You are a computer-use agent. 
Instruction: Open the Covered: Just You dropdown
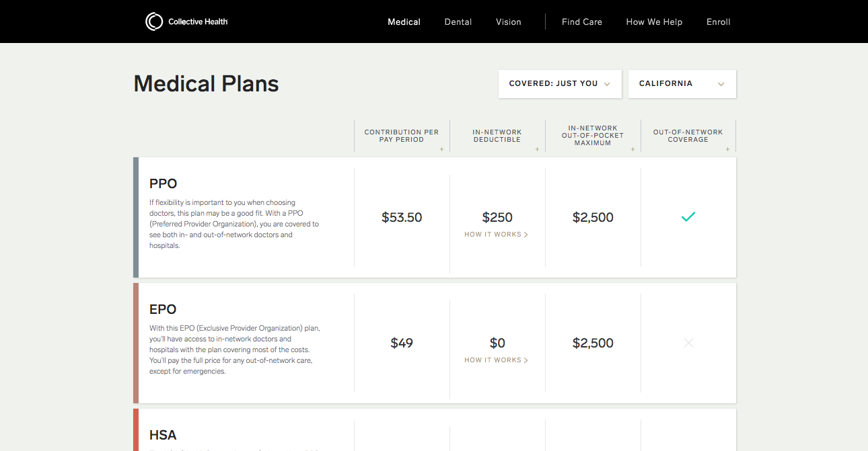(560, 84)
